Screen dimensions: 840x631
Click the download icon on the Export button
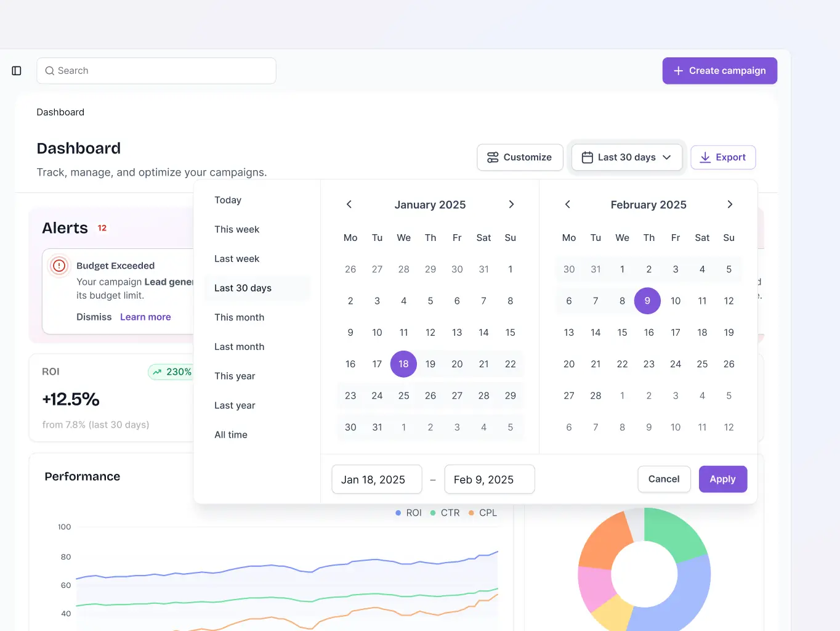point(705,157)
